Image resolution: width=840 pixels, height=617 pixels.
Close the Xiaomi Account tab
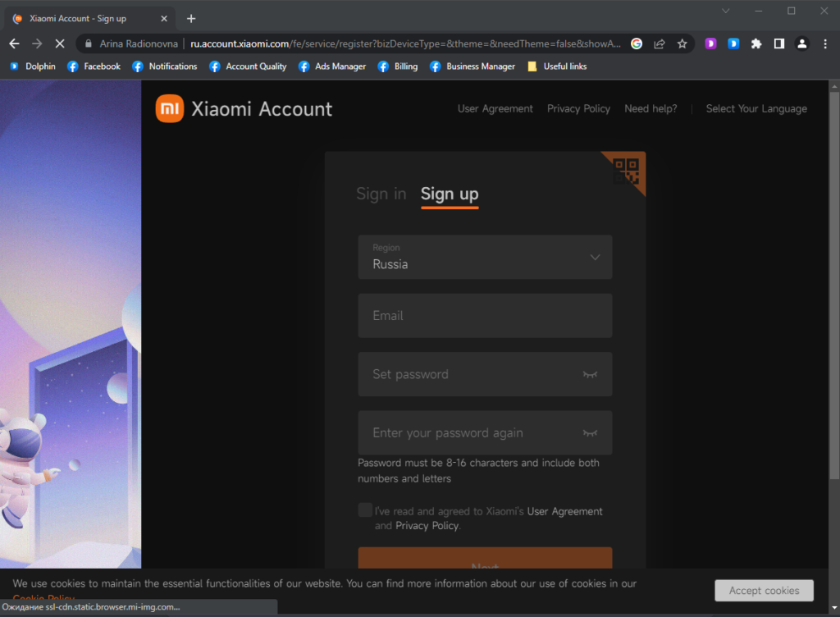click(x=164, y=19)
